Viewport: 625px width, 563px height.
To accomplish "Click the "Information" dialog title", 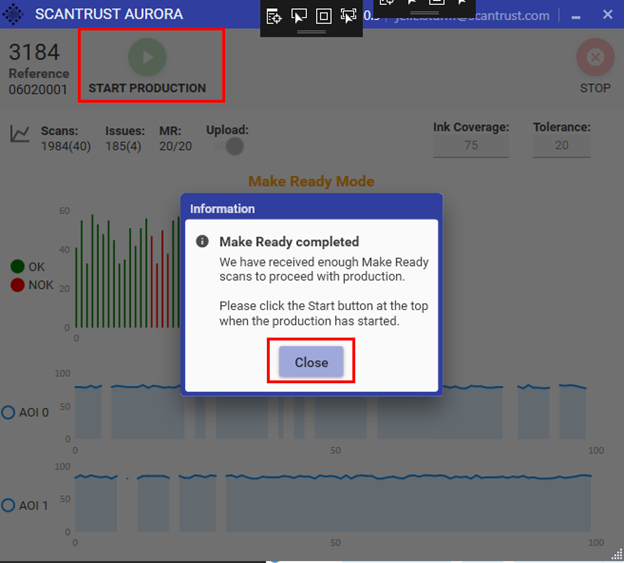I will (222, 209).
